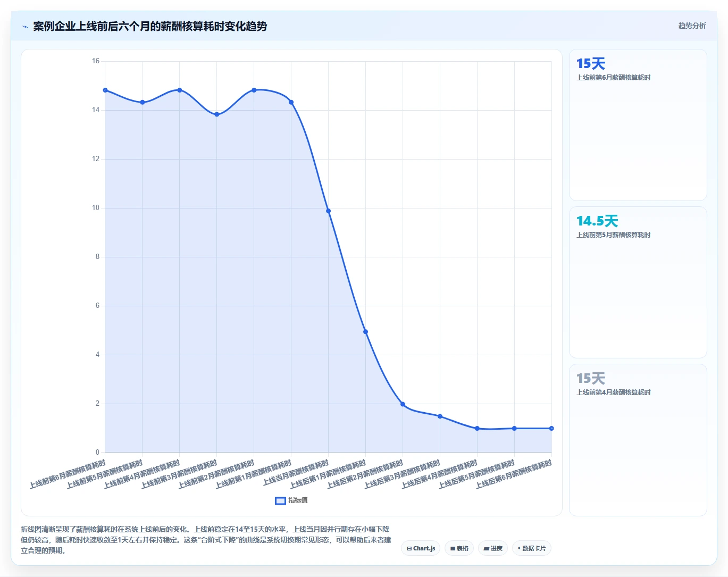Viewport: 728px width, 577px height.
Task: Click the lightning icon beside the chart title
Action: [25, 27]
